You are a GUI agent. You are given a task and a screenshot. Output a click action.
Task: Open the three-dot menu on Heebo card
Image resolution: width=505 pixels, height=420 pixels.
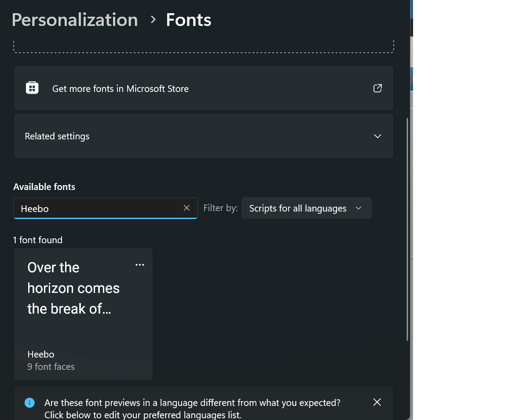point(140,265)
